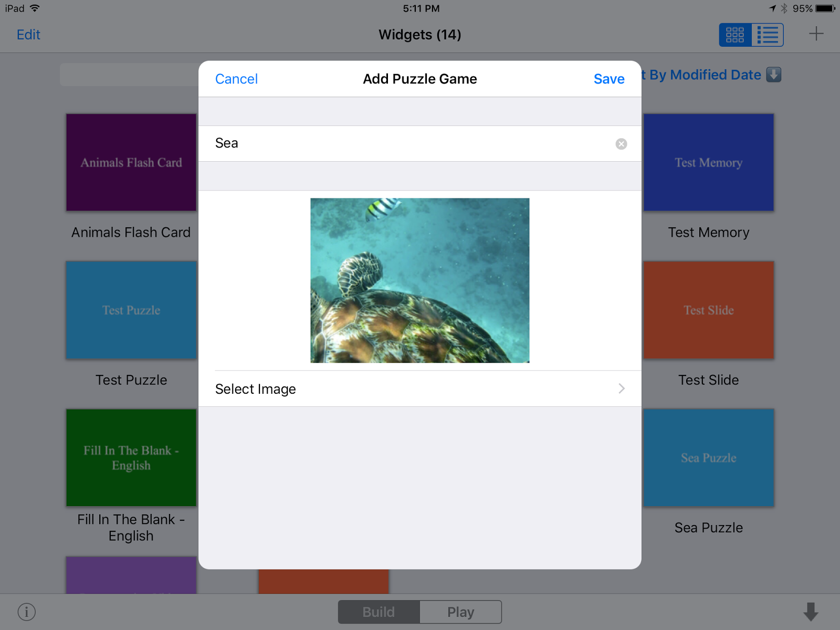Open Fill In The Blank - English tile
The height and width of the screenshot is (630, 840).
click(x=131, y=458)
